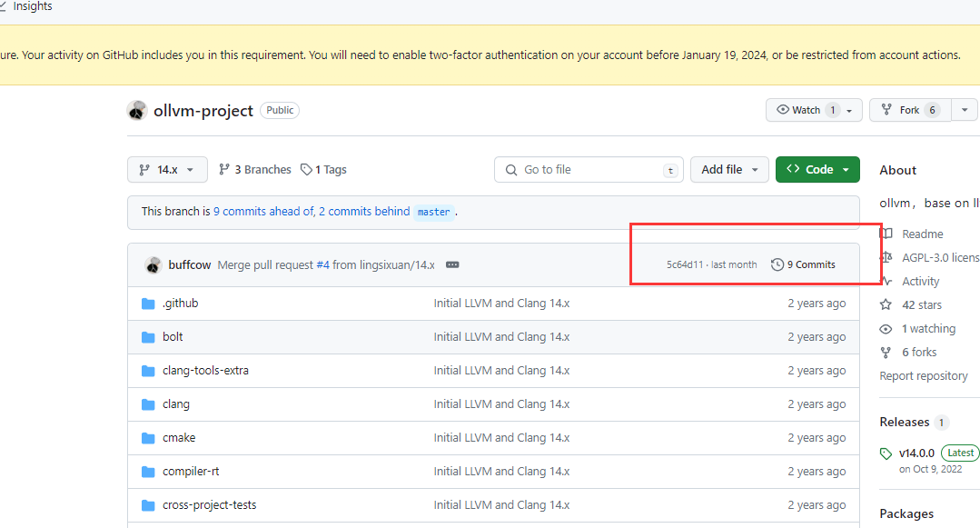Open the 9 commits ahead of link
Image resolution: width=980 pixels, height=528 pixels.
point(263,212)
